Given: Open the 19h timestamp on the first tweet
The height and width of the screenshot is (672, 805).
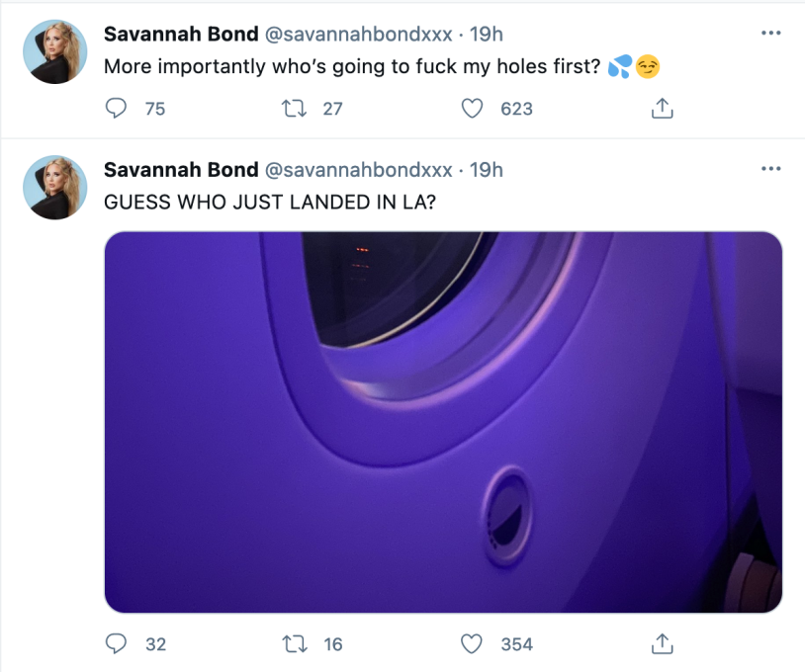Looking at the screenshot, I should click(486, 35).
